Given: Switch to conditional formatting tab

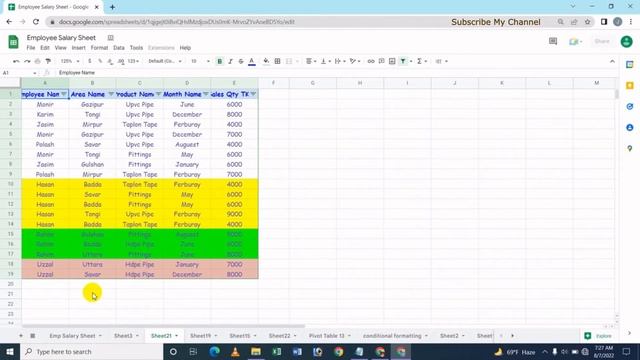Looking at the screenshot, I should tap(395, 336).
